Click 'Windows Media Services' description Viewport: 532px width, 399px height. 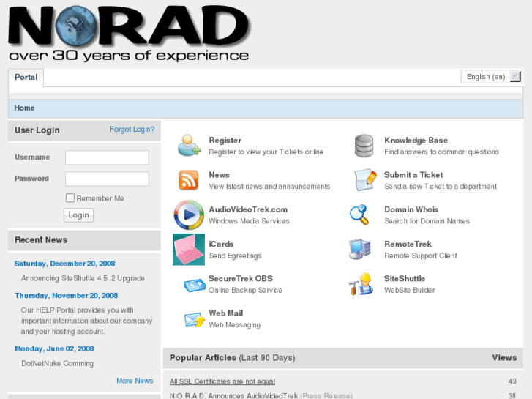click(x=249, y=221)
